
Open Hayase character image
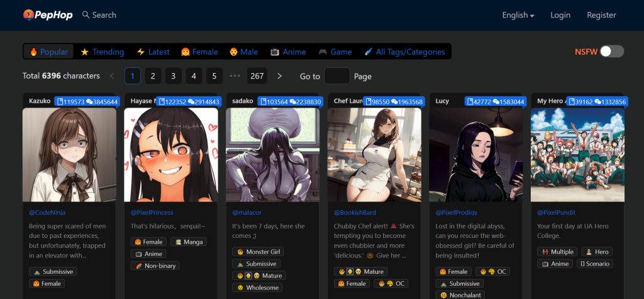[x=171, y=155]
